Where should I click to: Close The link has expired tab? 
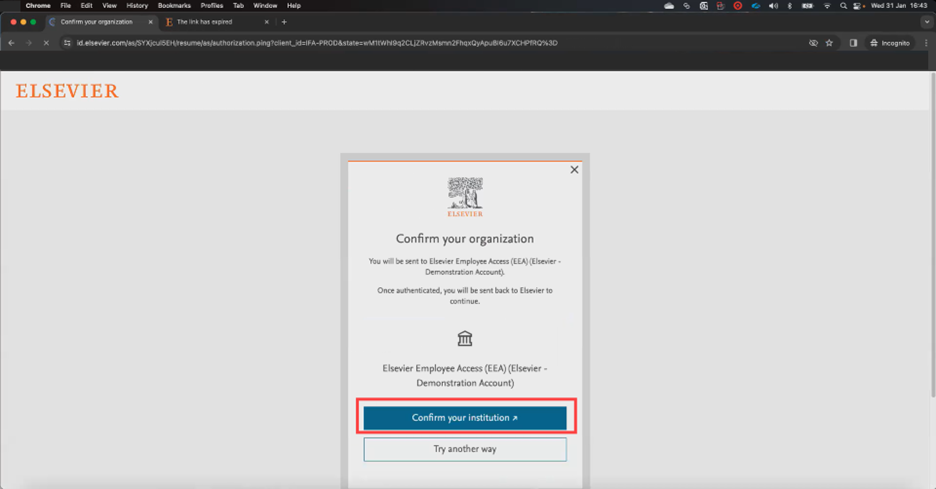[266, 21]
